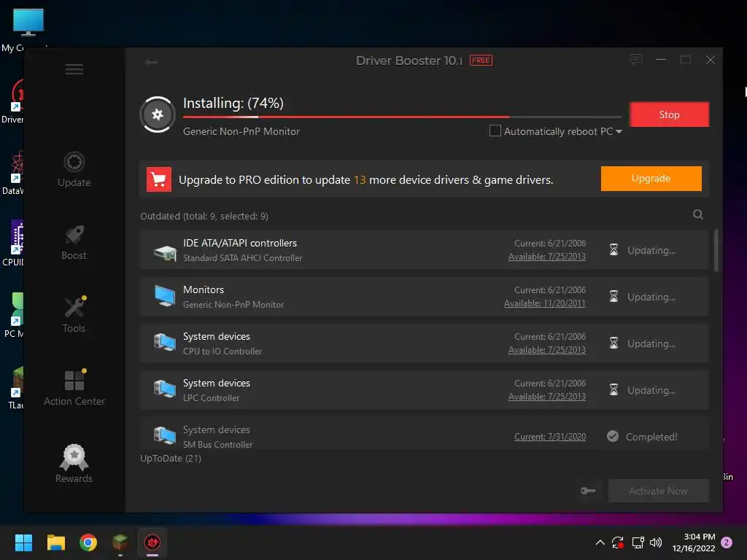Open the taskbar clock and date
This screenshot has width=747, height=560.
click(694, 542)
